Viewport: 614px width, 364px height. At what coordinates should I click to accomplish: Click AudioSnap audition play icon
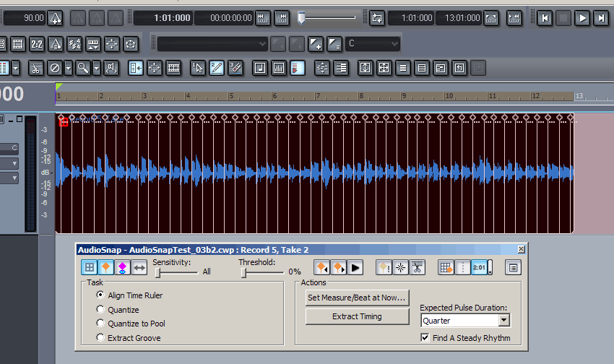[355, 268]
